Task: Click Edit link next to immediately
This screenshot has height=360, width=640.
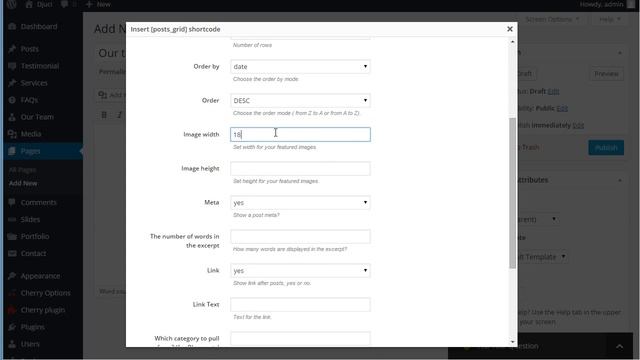Action: click(578, 126)
